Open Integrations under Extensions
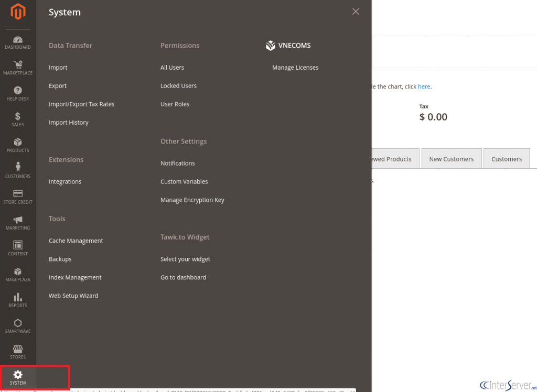This screenshot has width=537, height=392. click(65, 182)
